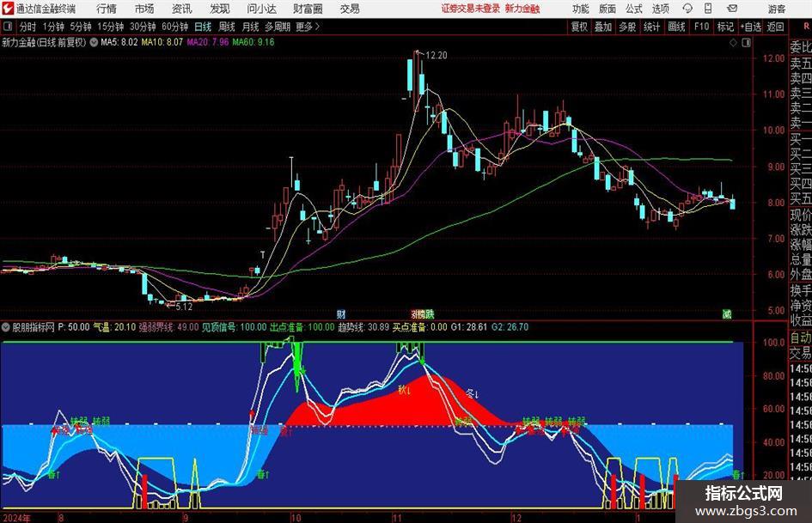Open the 问小达 menu
Viewport: 812px width, 523px height.
(261, 9)
